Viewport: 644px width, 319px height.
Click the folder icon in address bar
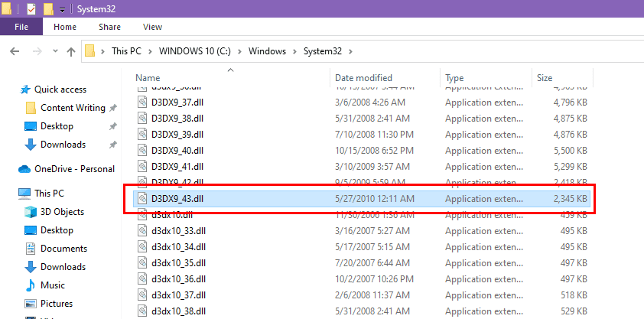coord(89,51)
